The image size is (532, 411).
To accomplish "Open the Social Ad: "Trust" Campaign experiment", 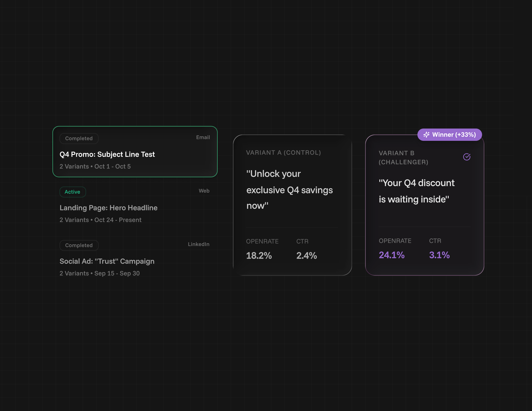I will (x=107, y=261).
